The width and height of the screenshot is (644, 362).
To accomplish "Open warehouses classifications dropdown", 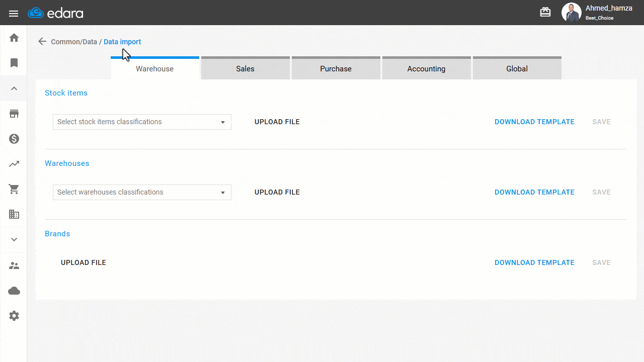I will 142,192.
